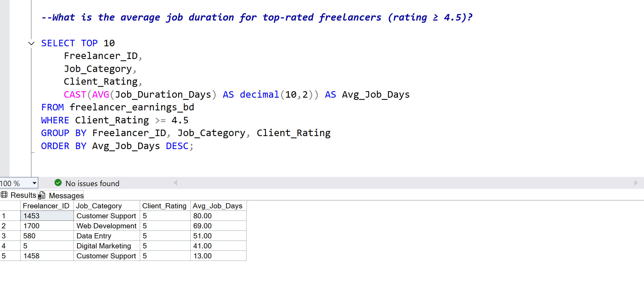Viewport: 644px width, 293px height.
Task: Select the Client_Rating column header
Action: (x=164, y=206)
